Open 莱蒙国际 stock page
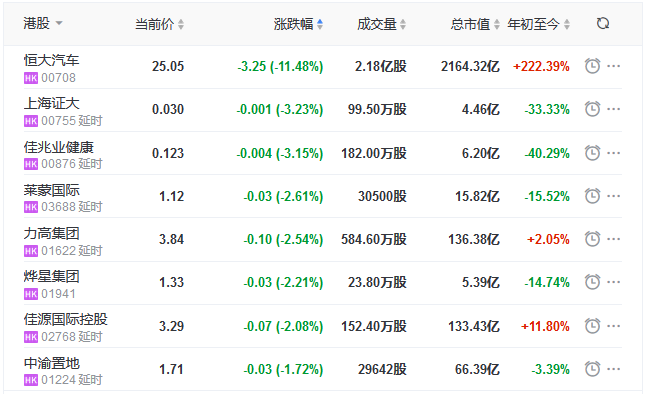 (51, 190)
